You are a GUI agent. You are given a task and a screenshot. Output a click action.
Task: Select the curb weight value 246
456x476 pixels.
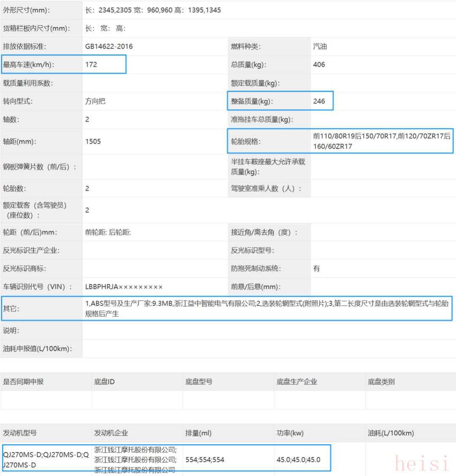(x=319, y=101)
